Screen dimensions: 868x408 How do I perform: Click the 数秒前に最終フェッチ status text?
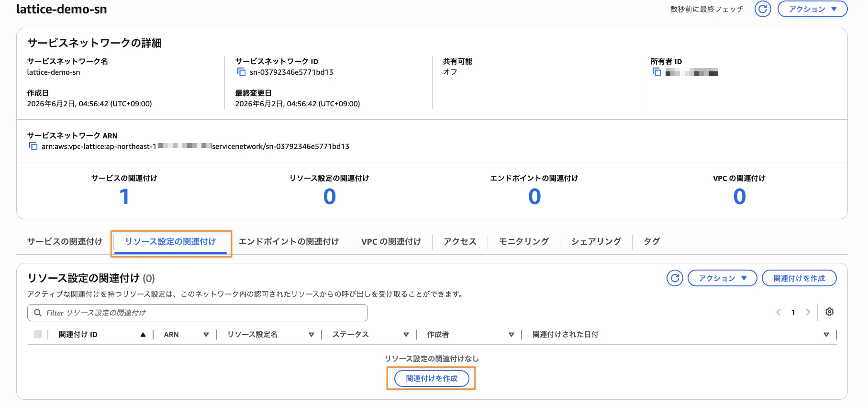[707, 9]
